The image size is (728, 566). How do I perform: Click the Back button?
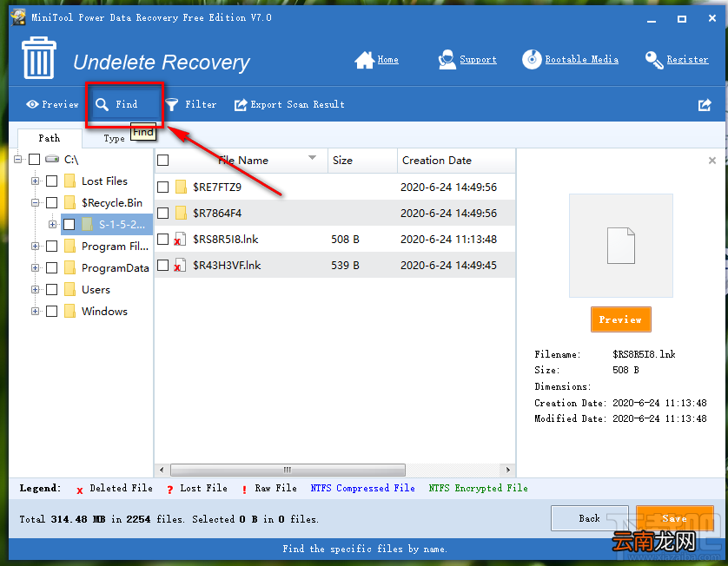[x=590, y=518]
